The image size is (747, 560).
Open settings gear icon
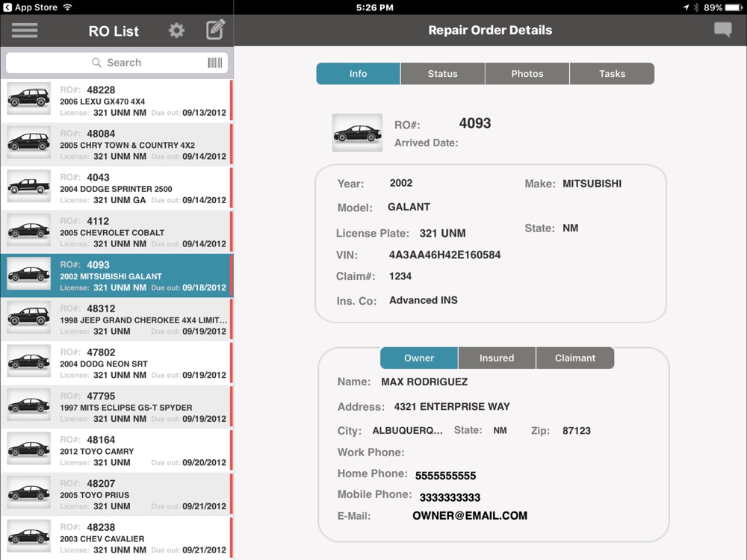(x=176, y=31)
